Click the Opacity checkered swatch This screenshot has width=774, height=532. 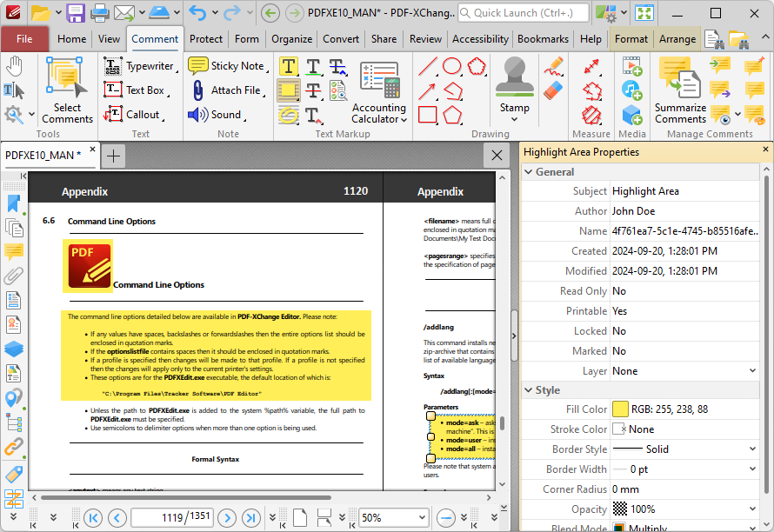(x=620, y=509)
